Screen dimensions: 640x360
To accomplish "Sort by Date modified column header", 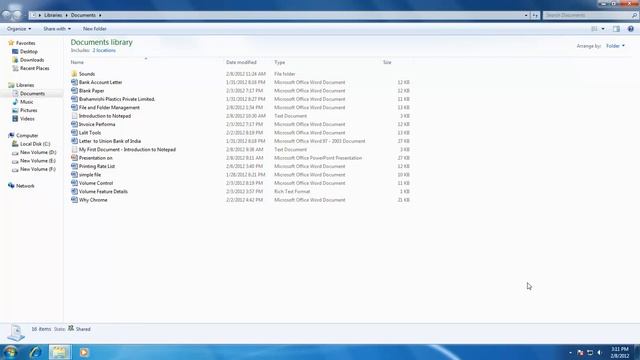I will tap(241, 62).
